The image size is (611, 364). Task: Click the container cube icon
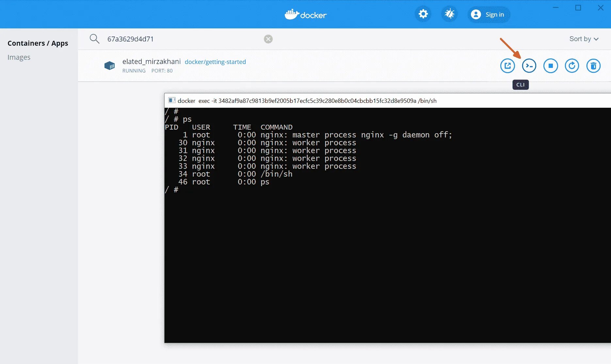[x=109, y=66]
